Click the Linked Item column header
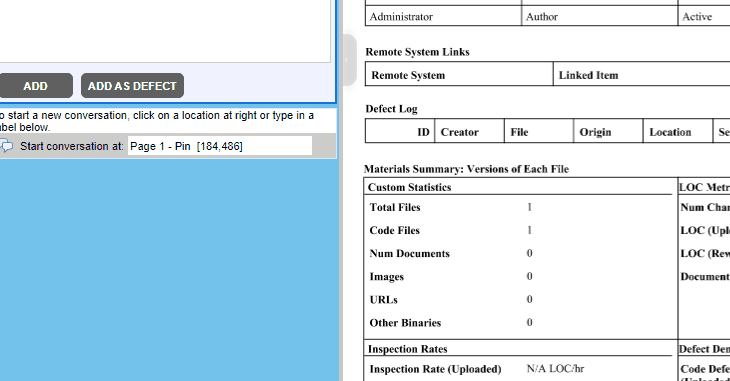This screenshot has width=730, height=381. 642,75
